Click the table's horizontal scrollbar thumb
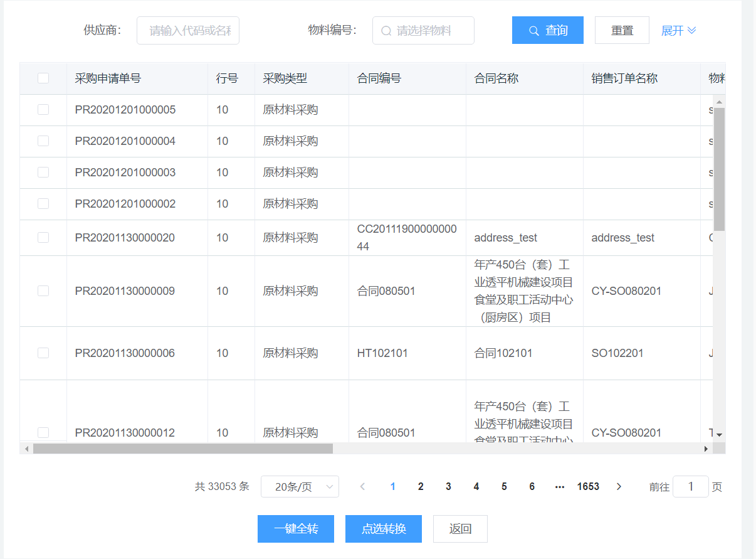This screenshot has height=559, width=756. [x=182, y=449]
